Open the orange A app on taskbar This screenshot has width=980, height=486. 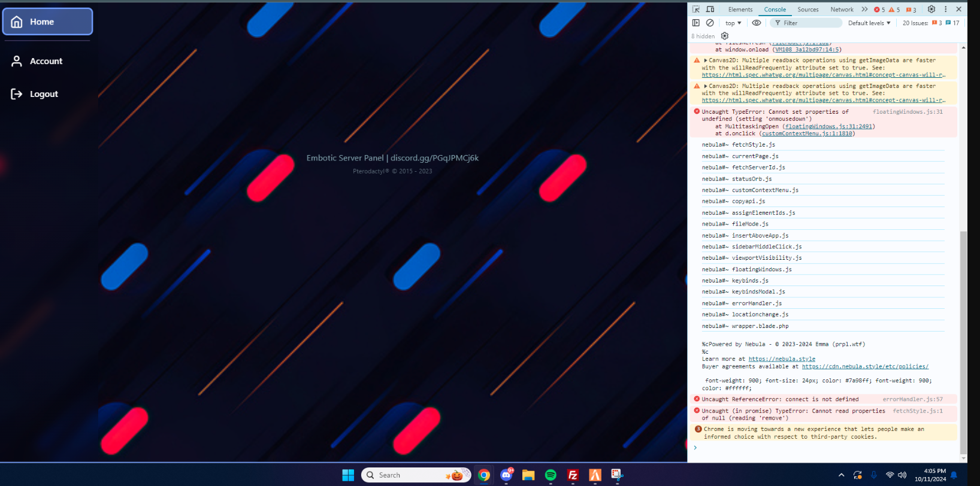[595, 475]
